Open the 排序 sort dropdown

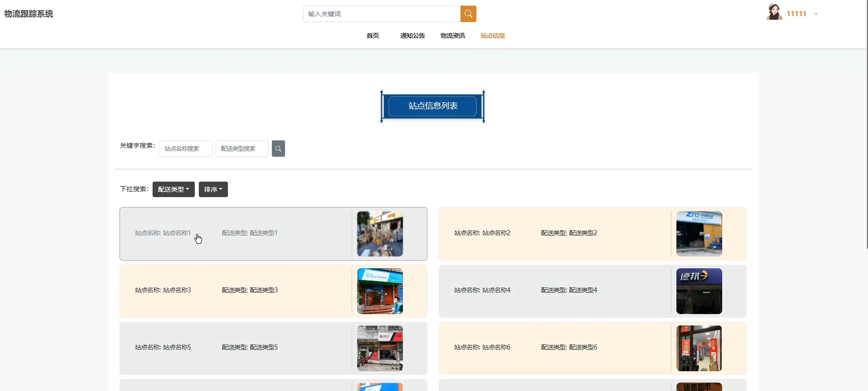(x=213, y=189)
